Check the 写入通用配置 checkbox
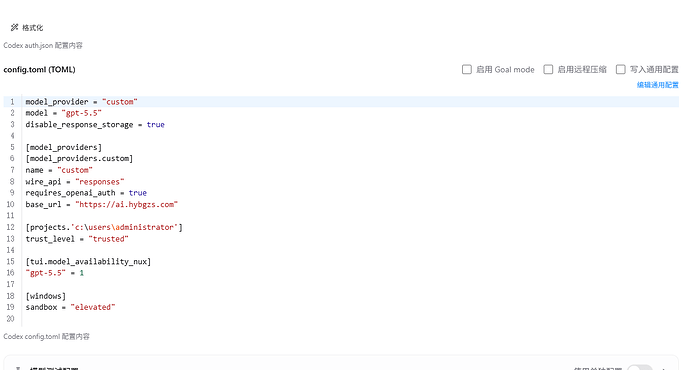690x370 pixels. 620,70
